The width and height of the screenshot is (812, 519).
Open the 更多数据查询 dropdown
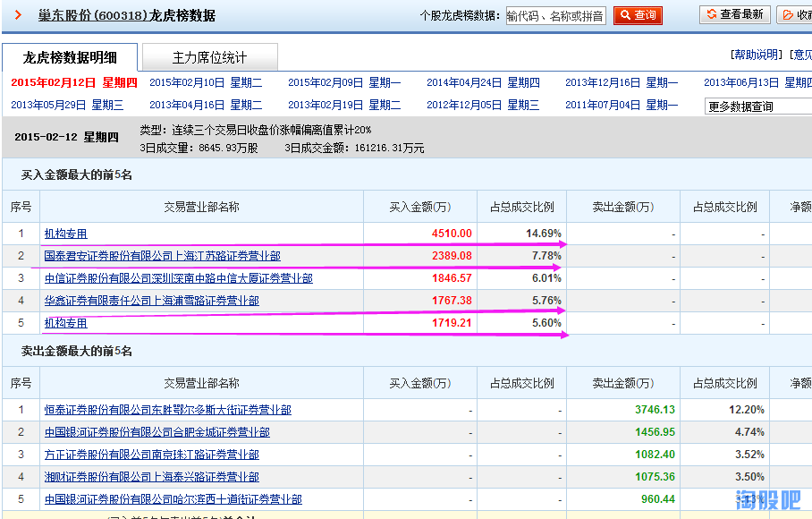[x=758, y=106]
